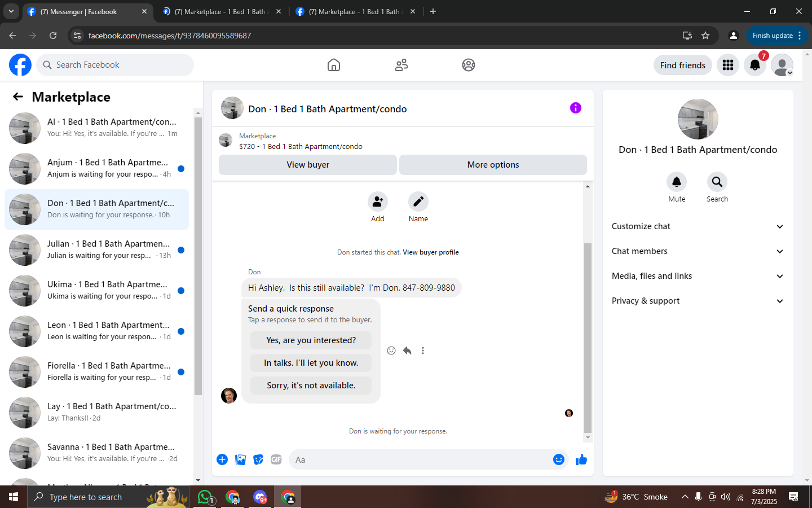
Task: Search within the conversation
Action: pos(717,182)
